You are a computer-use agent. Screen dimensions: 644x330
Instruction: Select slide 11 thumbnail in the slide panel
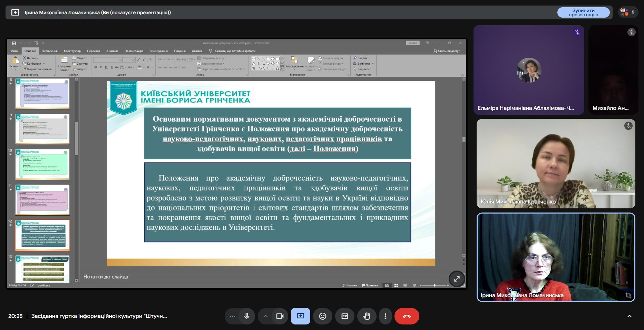pos(42,199)
